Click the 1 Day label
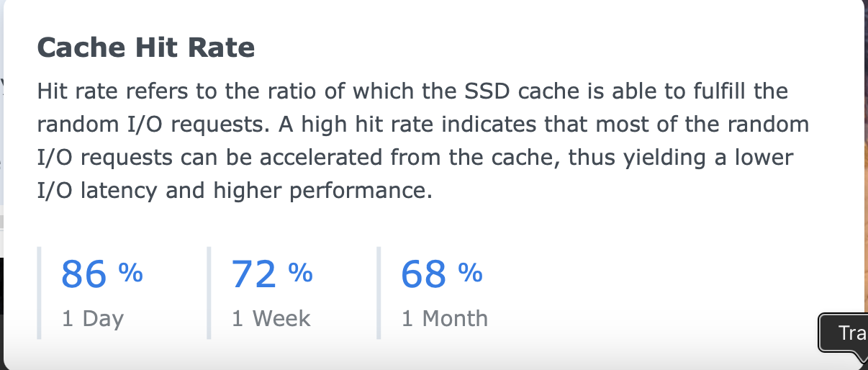Image resolution: width=868 pixels, height=370 pixels. click(93, 318)
